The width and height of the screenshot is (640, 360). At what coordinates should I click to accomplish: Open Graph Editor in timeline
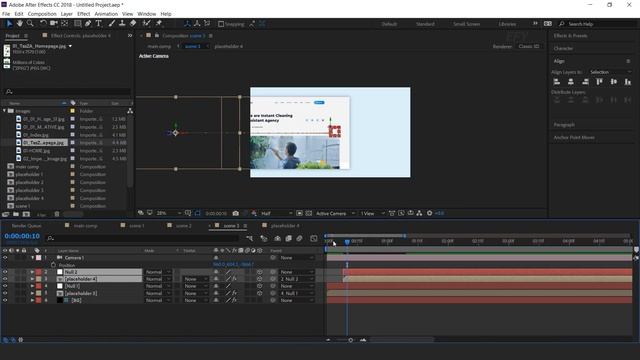(x=313, y=238)
